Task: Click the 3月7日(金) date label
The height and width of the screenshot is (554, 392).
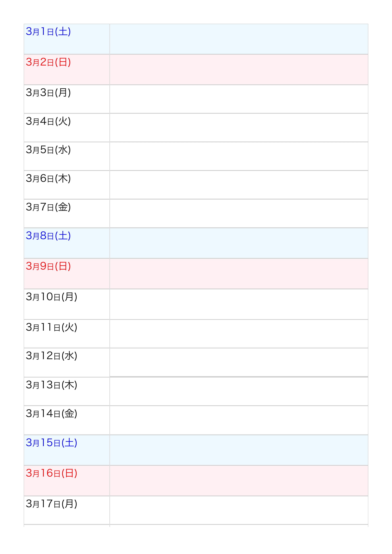Action: pyautogui.click(x=48, y=207)
